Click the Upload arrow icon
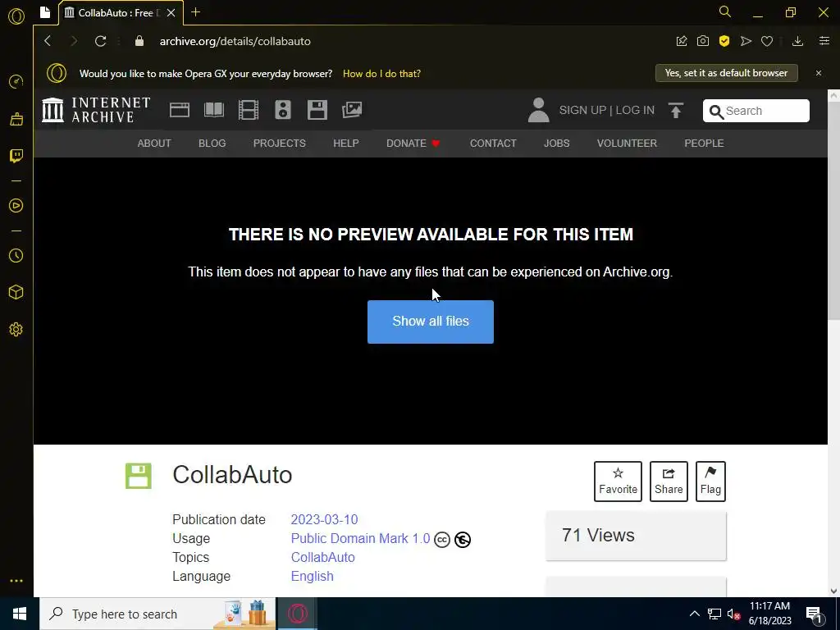Screen dimensions: 840x630 coord(676,111)
